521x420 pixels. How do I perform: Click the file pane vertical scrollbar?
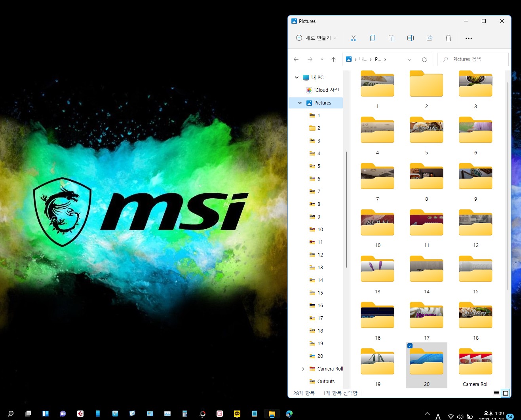[x=508, y=186]
